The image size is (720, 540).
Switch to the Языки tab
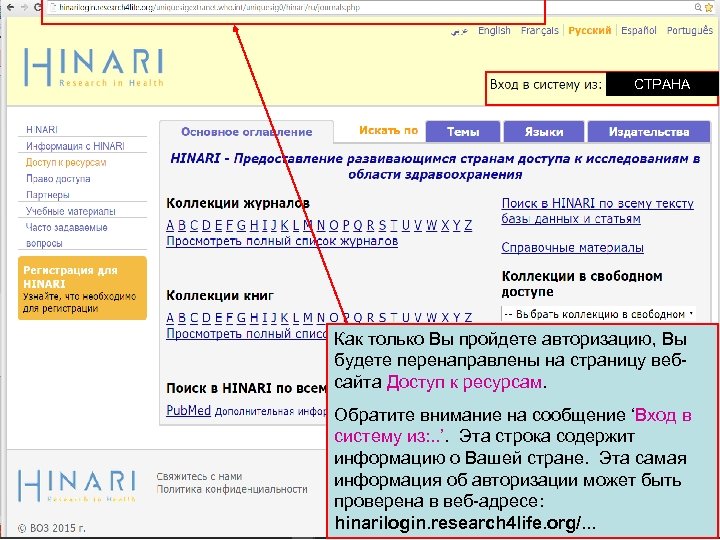544,132
